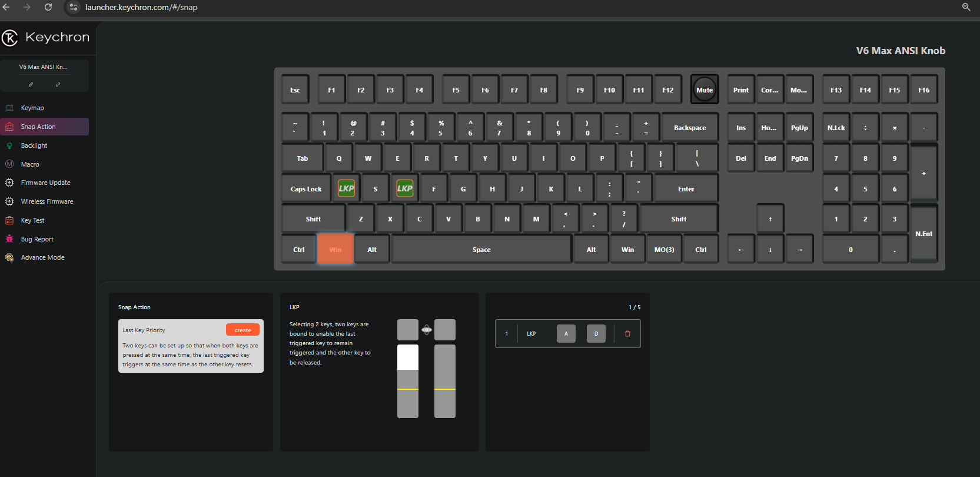Delete the LKP A/D snap entry
This screenshot has height=477, width=980.
click(627, 333)
